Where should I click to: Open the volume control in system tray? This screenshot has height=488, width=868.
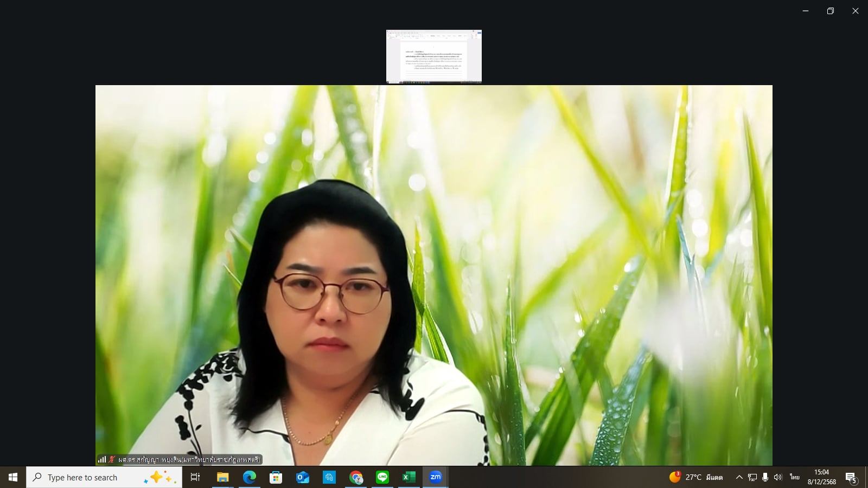[x=778, y=477]
